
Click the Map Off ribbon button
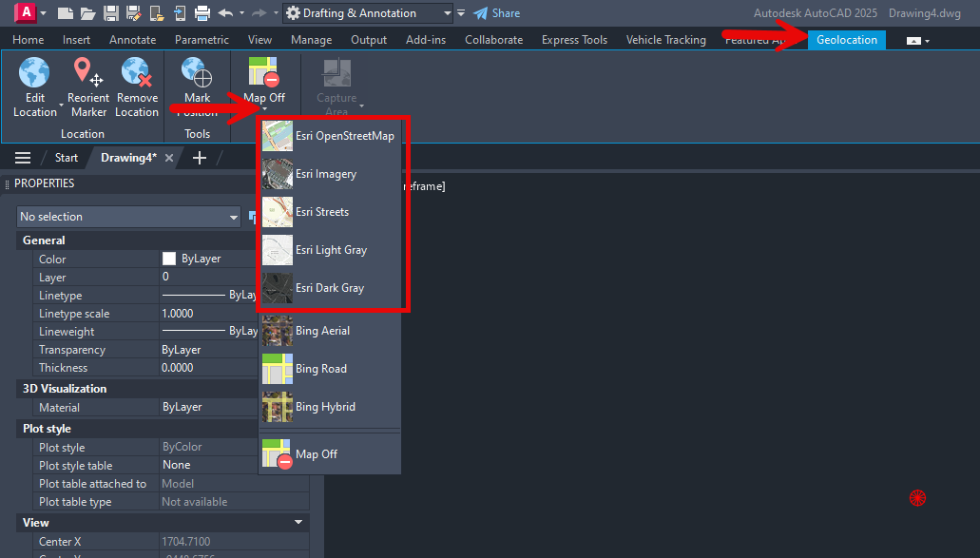263,80
